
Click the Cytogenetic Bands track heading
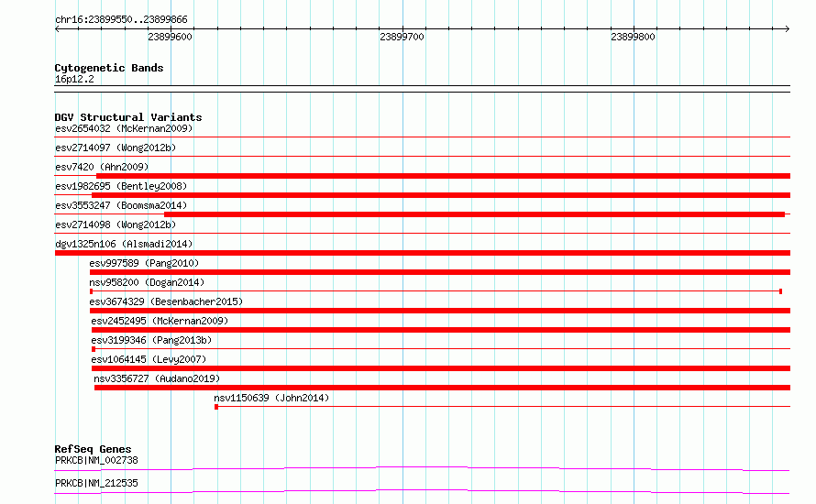click(109, 68)
